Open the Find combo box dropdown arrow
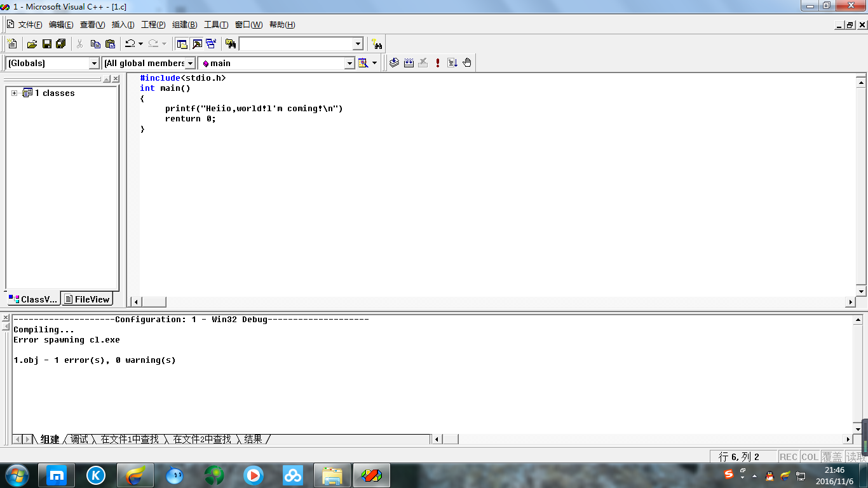Image resolution: width=868 pixels, height=488 pixels. click(358, 44)
